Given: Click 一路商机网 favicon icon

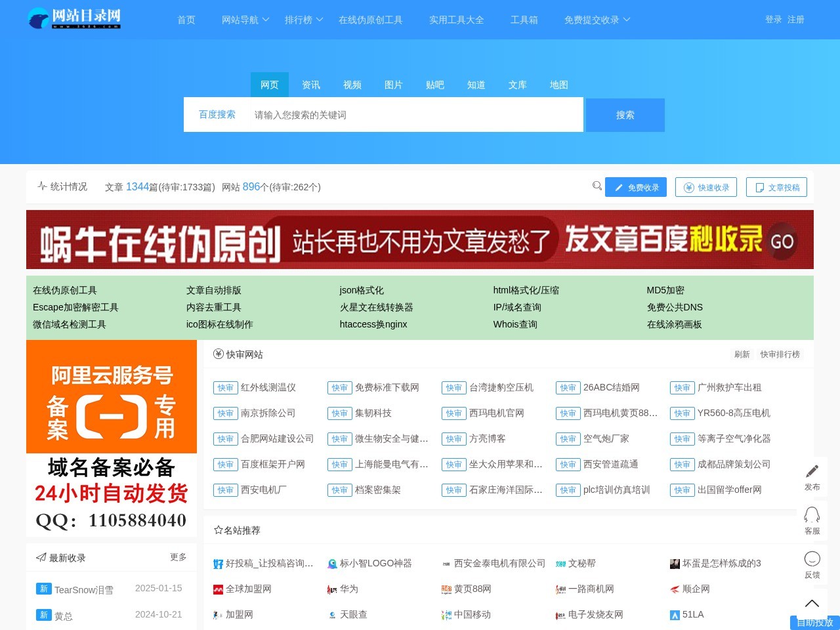Looking at the screenshot, I should (x=560, y=589).
